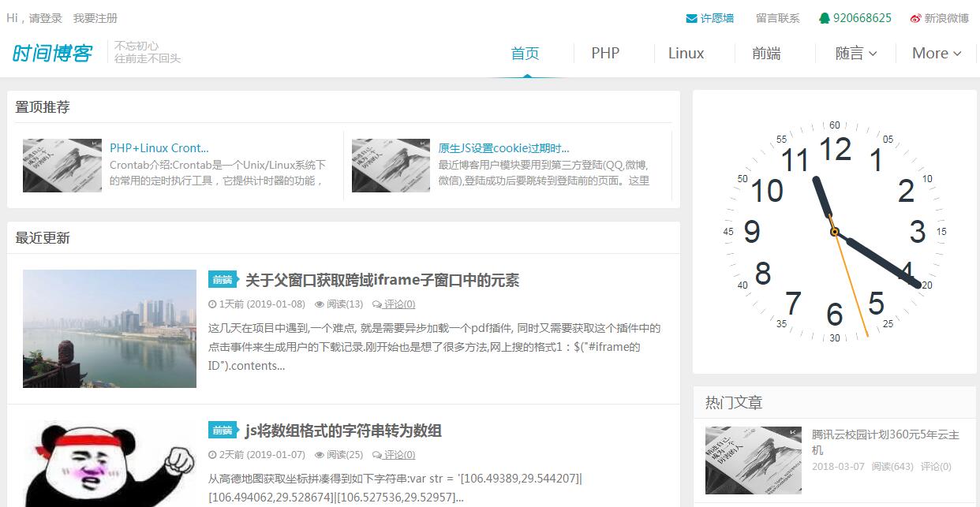Click thumbnail of 原生JS设置cookie pinned post
The width and height of the screenshot is (980, 507).
point(391,166)
